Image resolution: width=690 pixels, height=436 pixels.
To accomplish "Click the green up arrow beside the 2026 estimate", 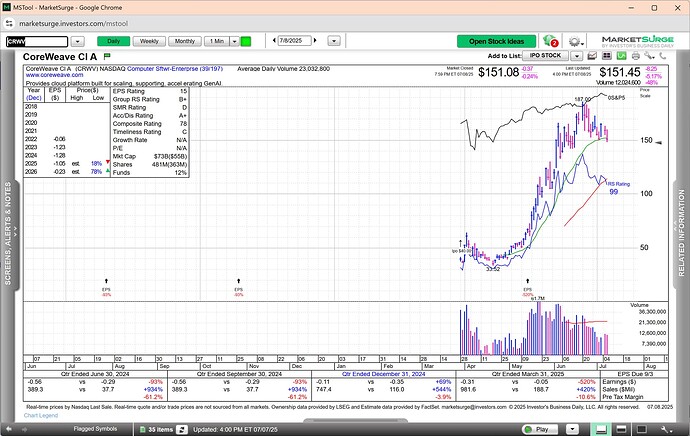I will (108, 170).
